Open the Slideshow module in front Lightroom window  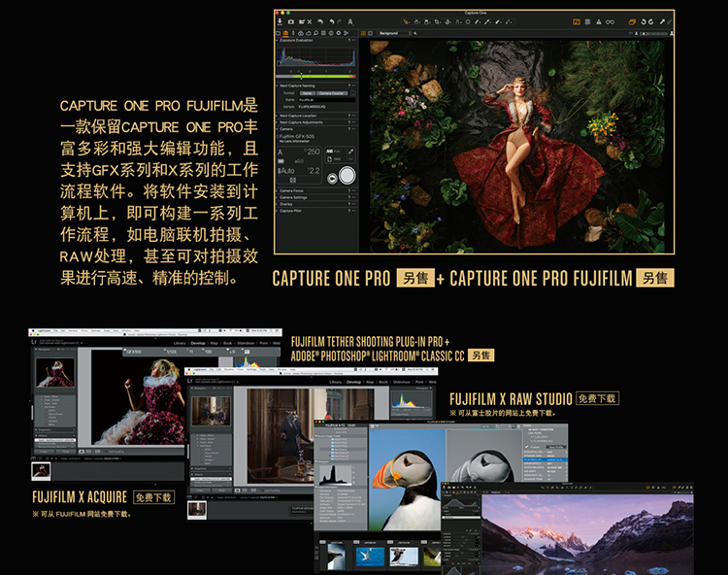click(x=402, y=383)
